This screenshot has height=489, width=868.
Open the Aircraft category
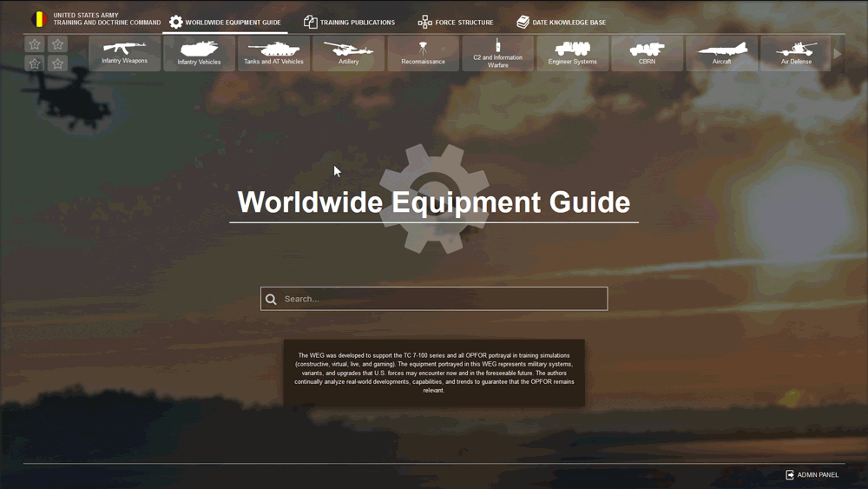tap(721, 53)
